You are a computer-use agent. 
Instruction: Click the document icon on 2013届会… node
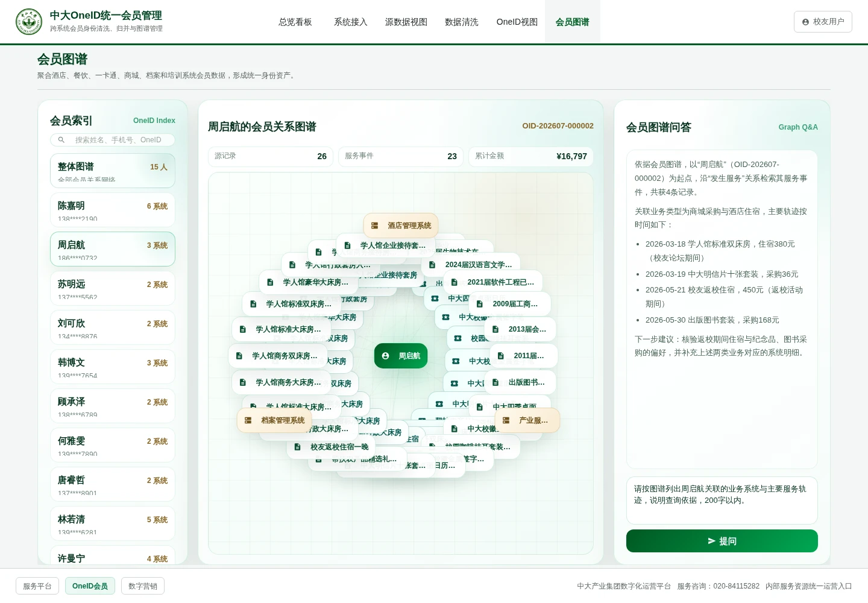pos(495,329)
